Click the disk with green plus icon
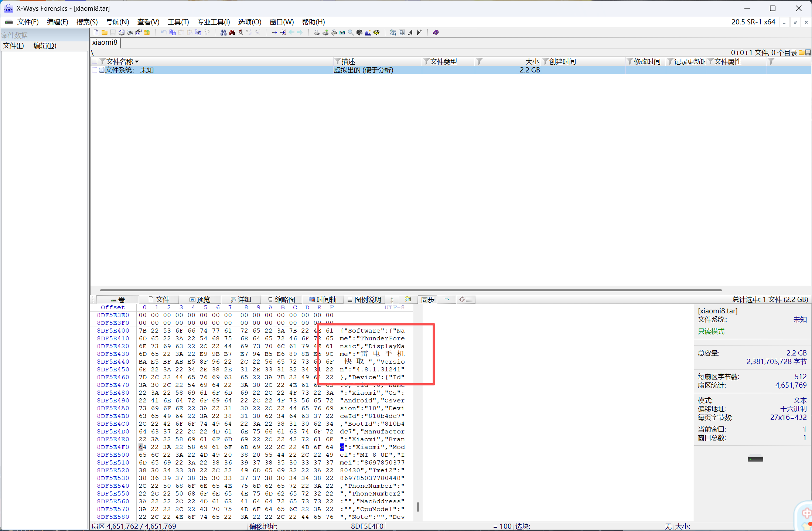Image resolution: width=812 pixels, height=531 pixels. 325,33
